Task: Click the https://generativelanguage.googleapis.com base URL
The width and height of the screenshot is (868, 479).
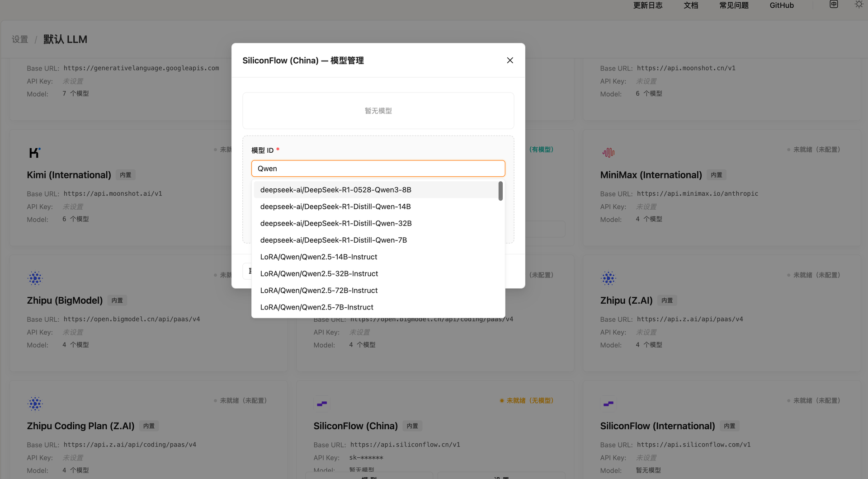Action: point(141,68)
